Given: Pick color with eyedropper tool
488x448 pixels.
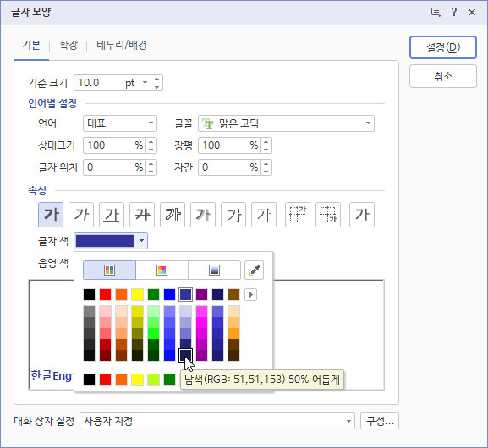Looking at the screenshot, I should point(254,270).
